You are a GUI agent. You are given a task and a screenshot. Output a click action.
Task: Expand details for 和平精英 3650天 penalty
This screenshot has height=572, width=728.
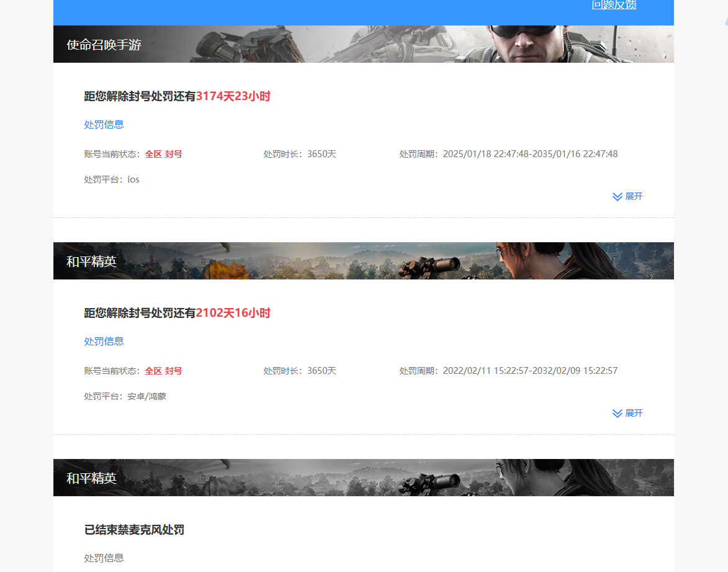pos(627,413)
